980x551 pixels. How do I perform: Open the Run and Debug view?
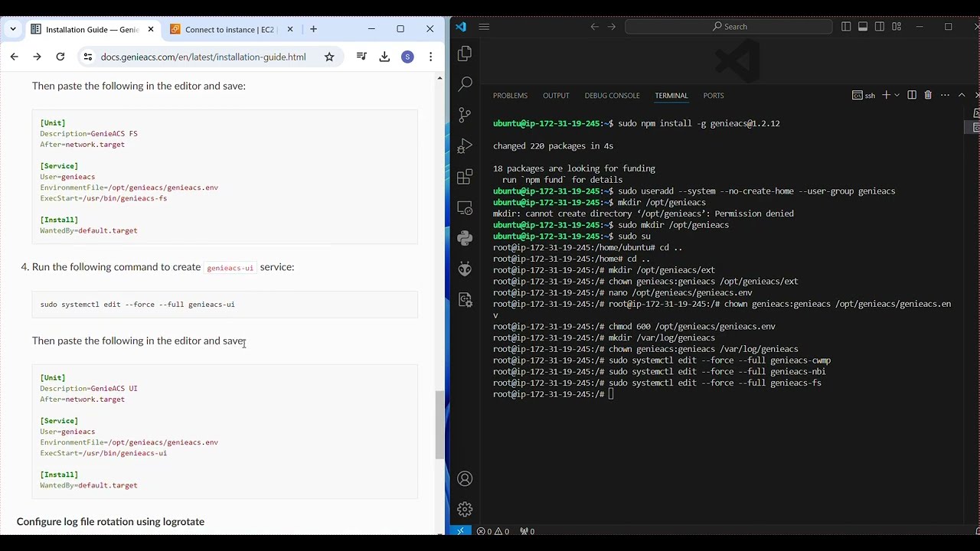click(465, 146)
